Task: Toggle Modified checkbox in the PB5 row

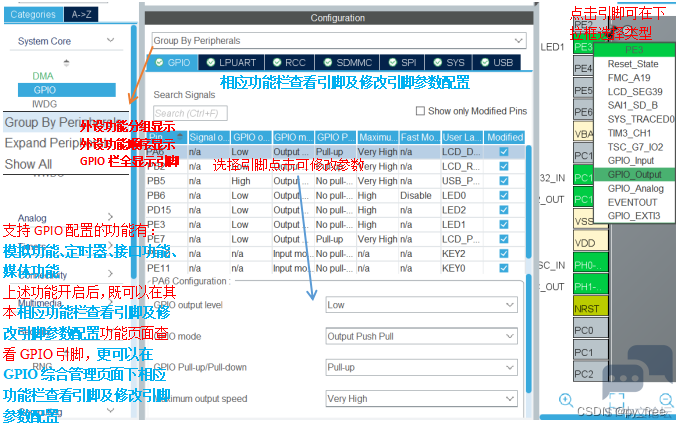Action: click(504, 181)
